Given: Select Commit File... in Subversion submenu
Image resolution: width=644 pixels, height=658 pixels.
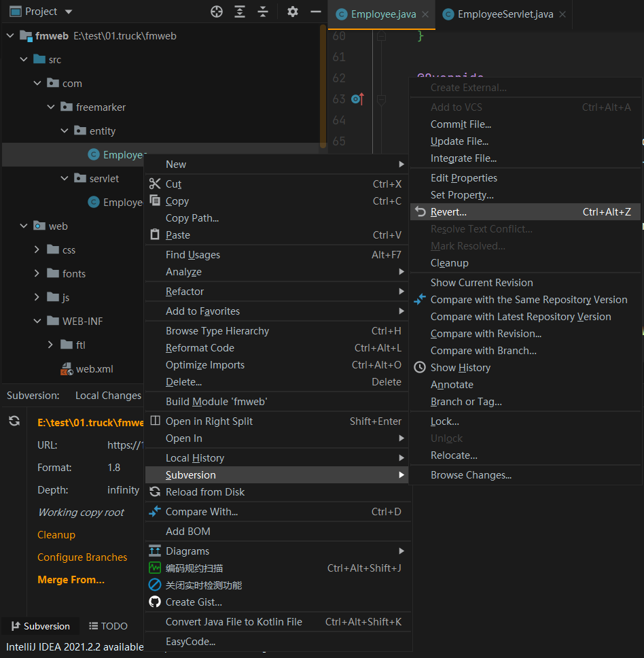Looking at the screenshot, I should point(525,124).
